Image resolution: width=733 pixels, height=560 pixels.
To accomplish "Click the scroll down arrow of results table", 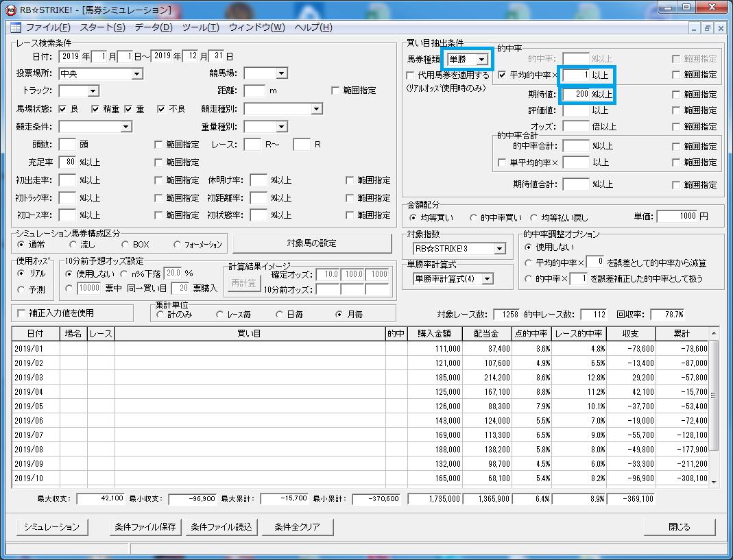I will pyautogui.click(x=713, y=482).
